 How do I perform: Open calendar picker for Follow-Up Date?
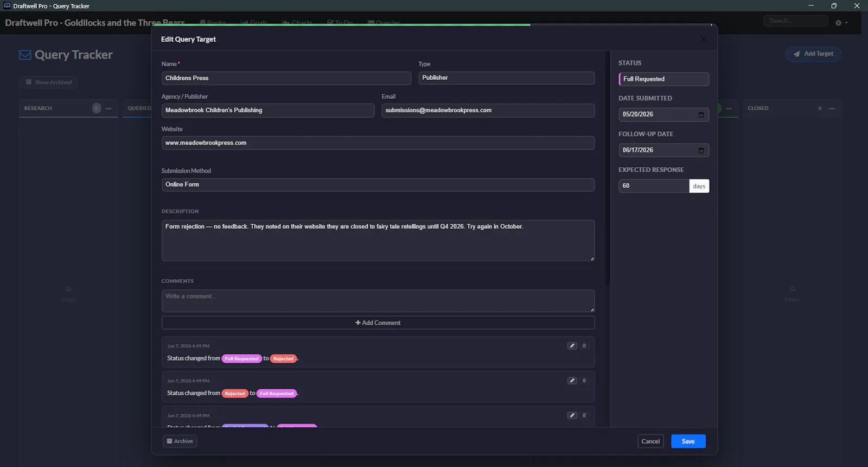[x=701, y=150]
